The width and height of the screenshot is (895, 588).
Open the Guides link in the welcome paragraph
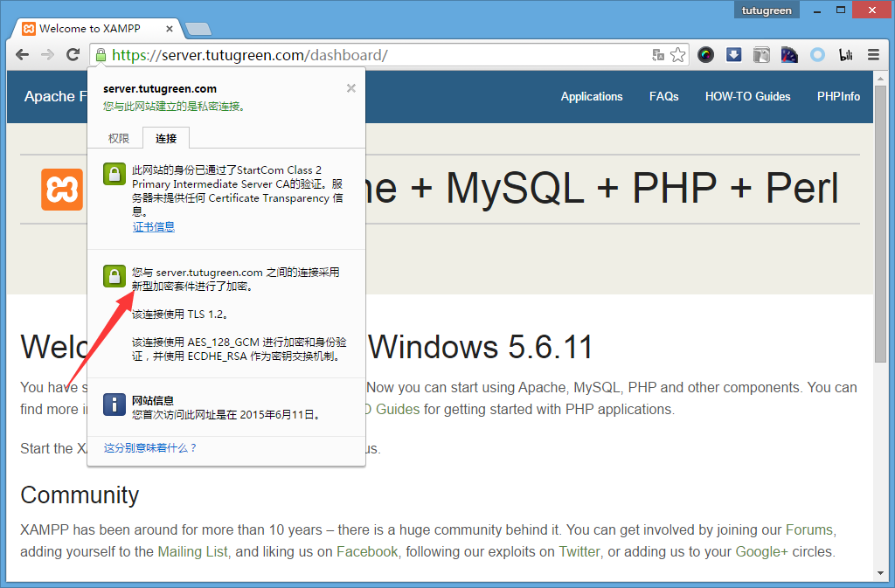pyautogui.click(x=398, y=410)
